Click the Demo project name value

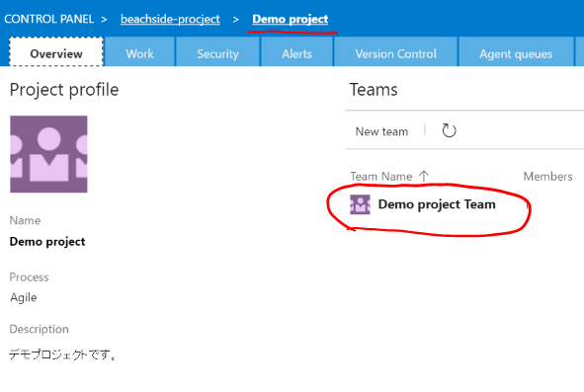tap(47, 242)
